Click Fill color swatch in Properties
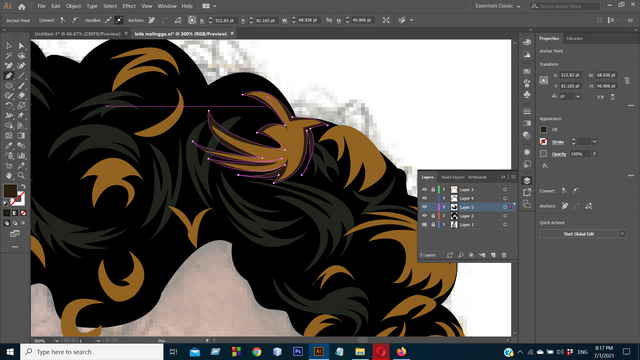 [543, 129]
